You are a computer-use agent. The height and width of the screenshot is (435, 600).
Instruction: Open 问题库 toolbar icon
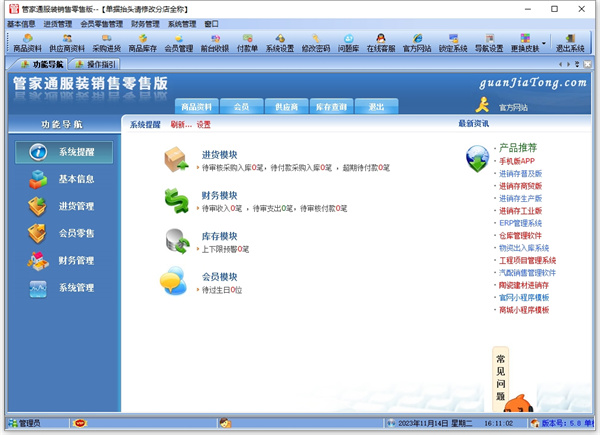tap(348, 43)
